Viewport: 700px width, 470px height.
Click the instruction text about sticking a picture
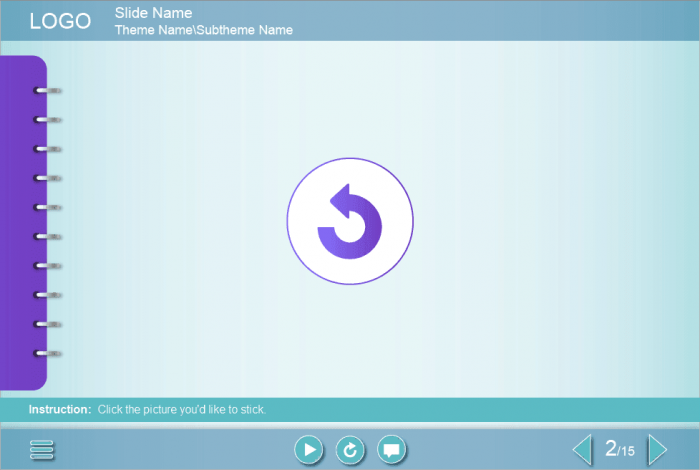pyautogui.click(x=181, y=409)
